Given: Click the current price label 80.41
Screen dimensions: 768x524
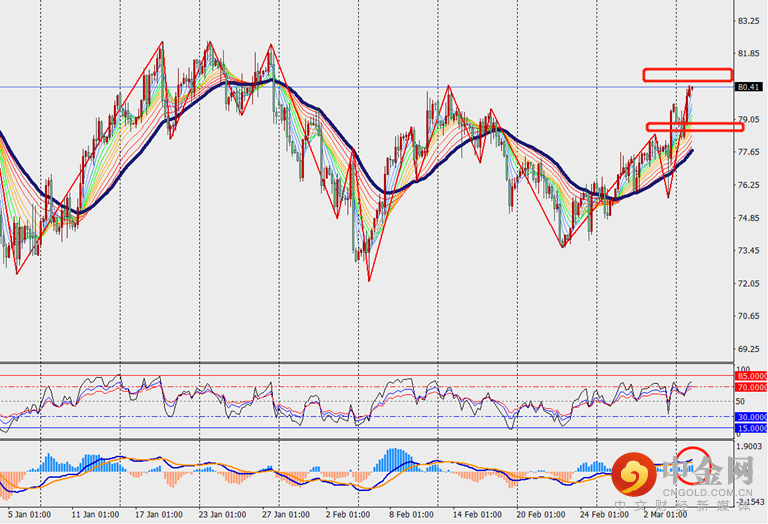Looking at the screenshot, I should (x=749, y=87).
